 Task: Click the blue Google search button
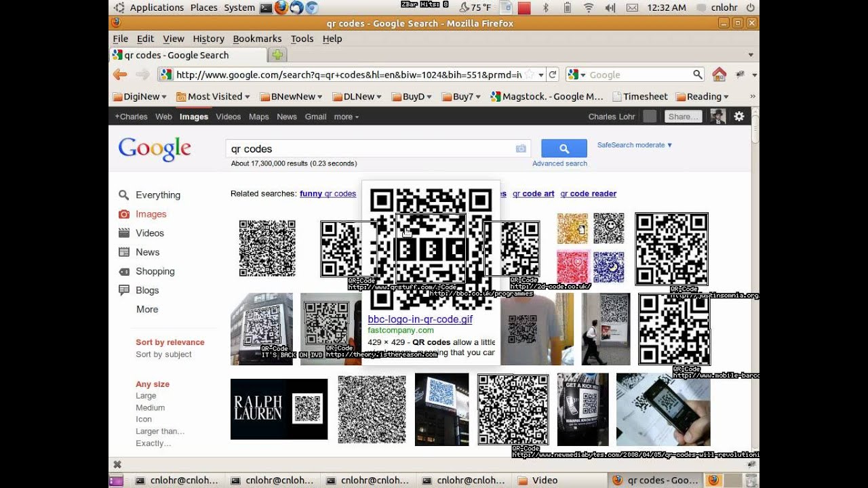(564, 148)
